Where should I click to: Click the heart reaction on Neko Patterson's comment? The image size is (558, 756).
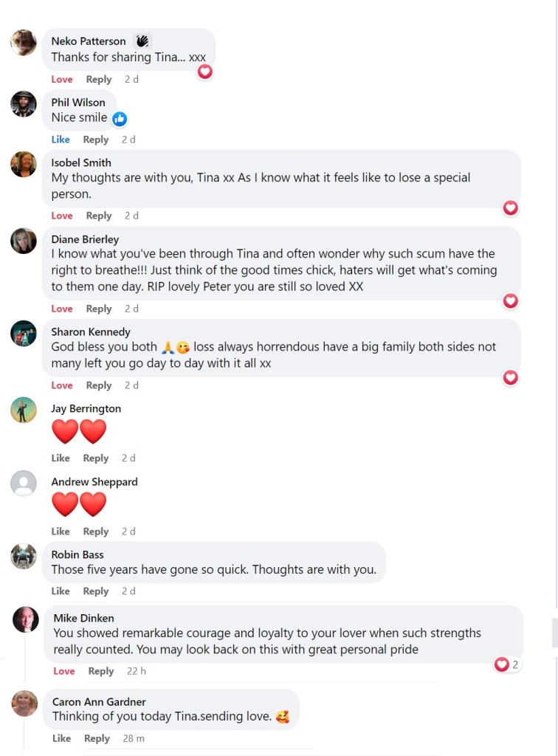(x=205, y=72)
